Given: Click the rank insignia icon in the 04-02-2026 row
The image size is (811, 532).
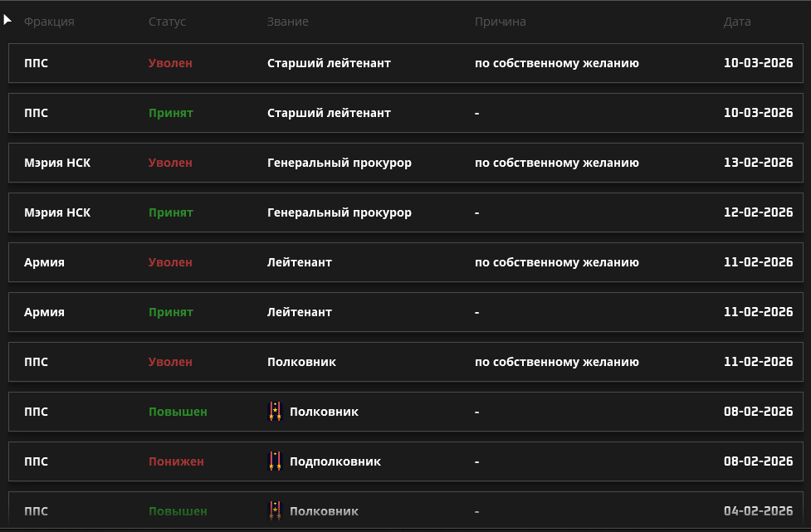Looking at the screenshot, I should tap(275, 511).
